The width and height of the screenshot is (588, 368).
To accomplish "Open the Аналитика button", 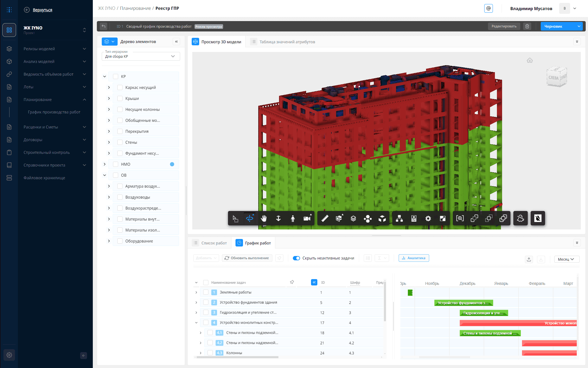I will 414,258.
